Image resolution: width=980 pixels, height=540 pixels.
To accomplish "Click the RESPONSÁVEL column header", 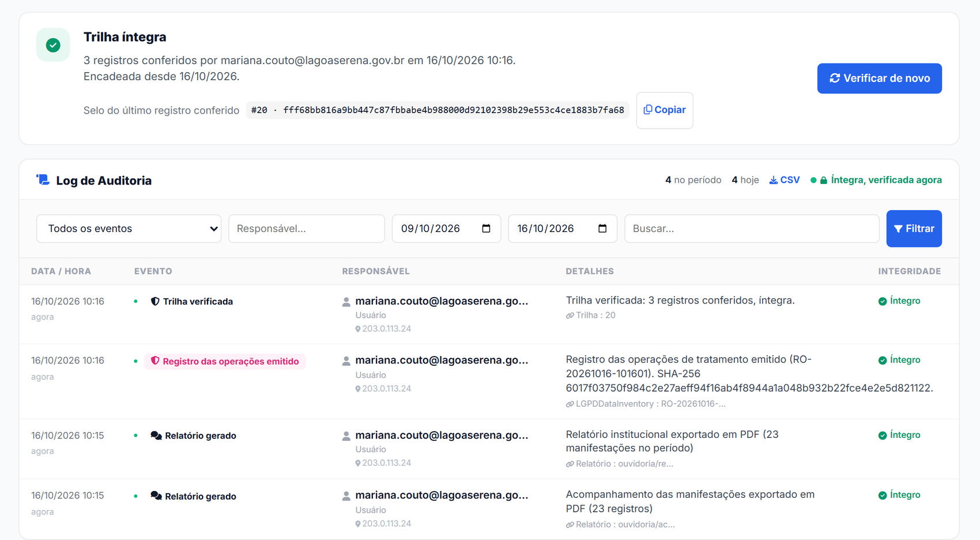I will (376, 271).
